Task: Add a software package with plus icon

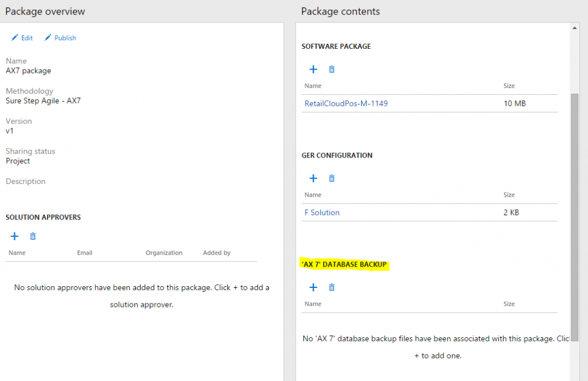Action: point(314,70)
